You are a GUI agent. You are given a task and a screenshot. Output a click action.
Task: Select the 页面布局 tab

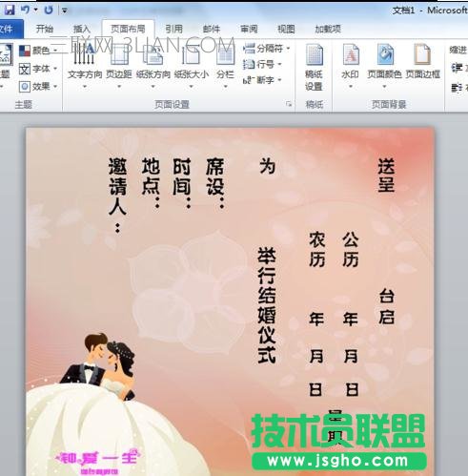(x=128, y=30)
